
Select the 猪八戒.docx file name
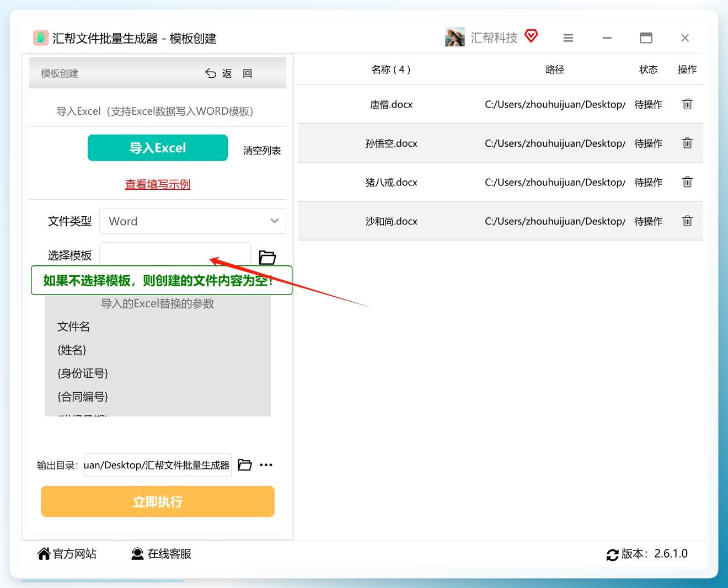click(x=391, y=182)
